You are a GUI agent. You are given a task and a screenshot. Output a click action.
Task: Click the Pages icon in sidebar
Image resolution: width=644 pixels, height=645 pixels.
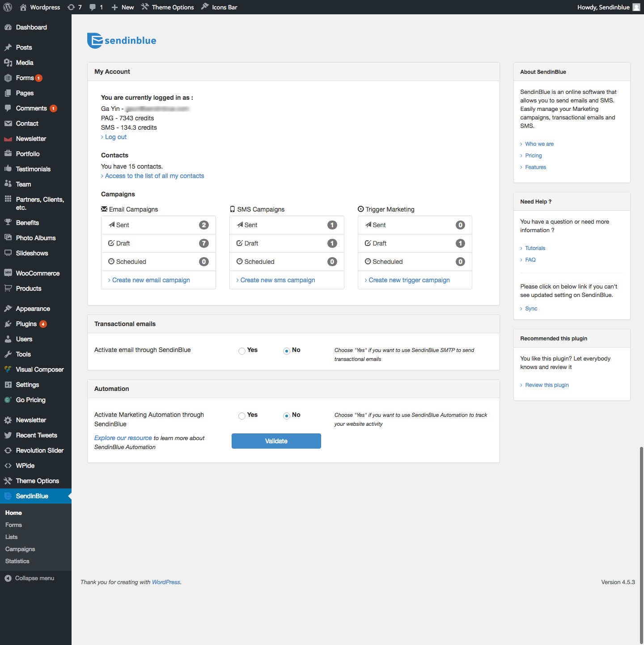(8, 93)
